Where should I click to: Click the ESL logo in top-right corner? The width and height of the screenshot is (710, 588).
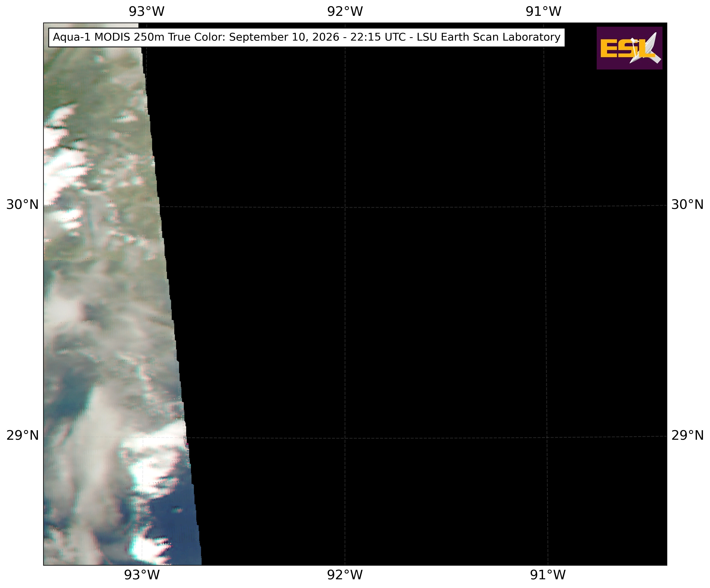pyautogui.click(x=629, y=48)
